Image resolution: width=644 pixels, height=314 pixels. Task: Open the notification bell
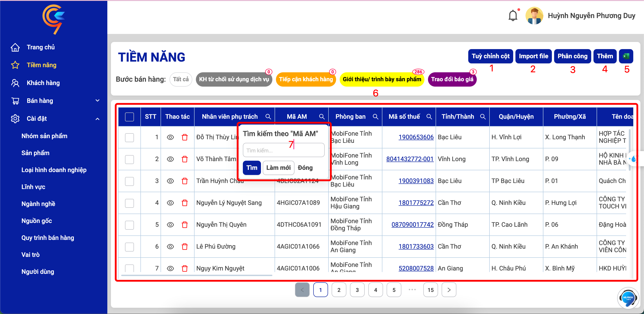(513, 16)
